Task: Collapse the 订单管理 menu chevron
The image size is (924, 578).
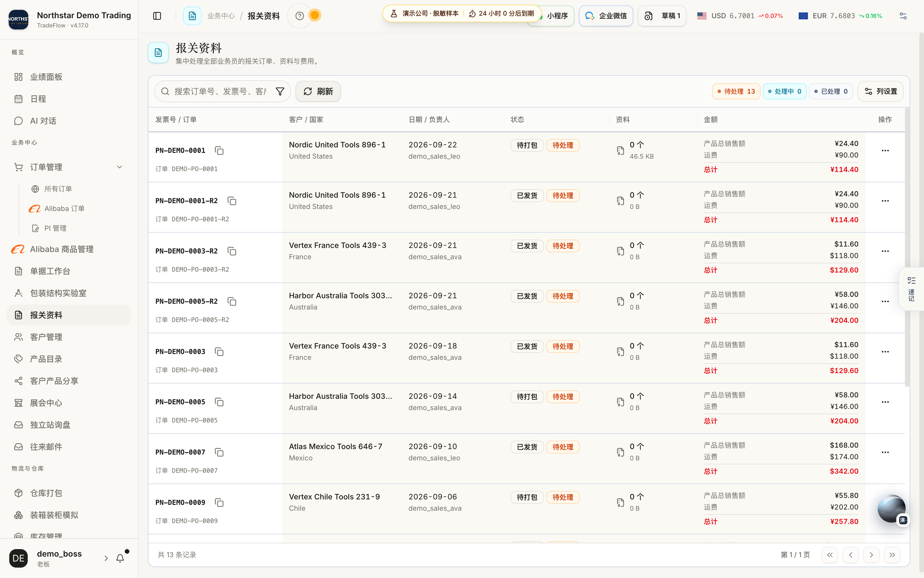Action: tap(120, 167)
